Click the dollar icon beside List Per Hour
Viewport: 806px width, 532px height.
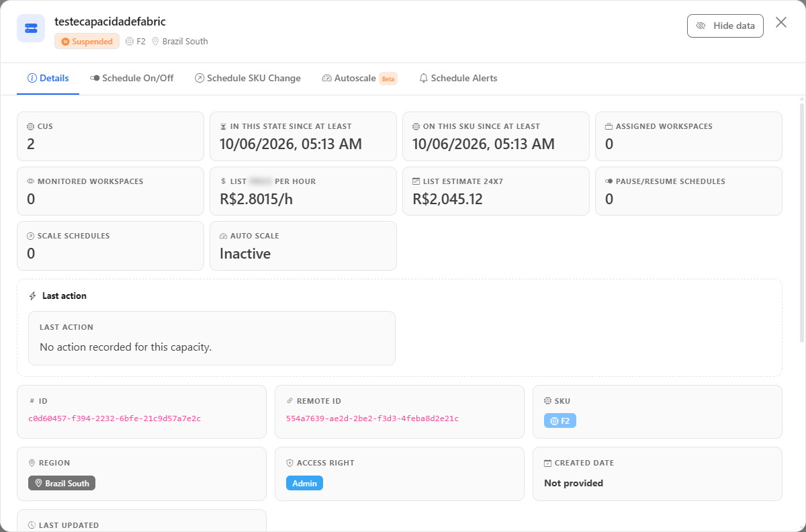[223, 181]
